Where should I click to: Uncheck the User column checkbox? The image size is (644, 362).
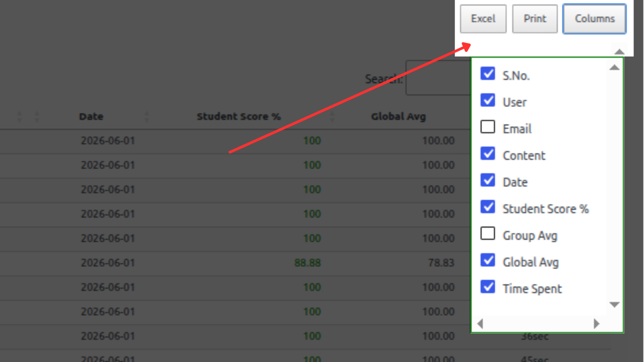488,100
